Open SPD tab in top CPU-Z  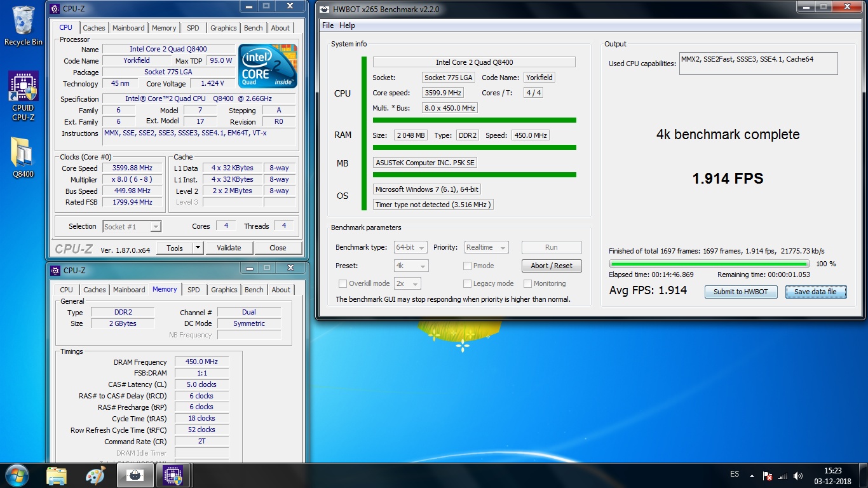pyautogui.click(x=193, y=28)
